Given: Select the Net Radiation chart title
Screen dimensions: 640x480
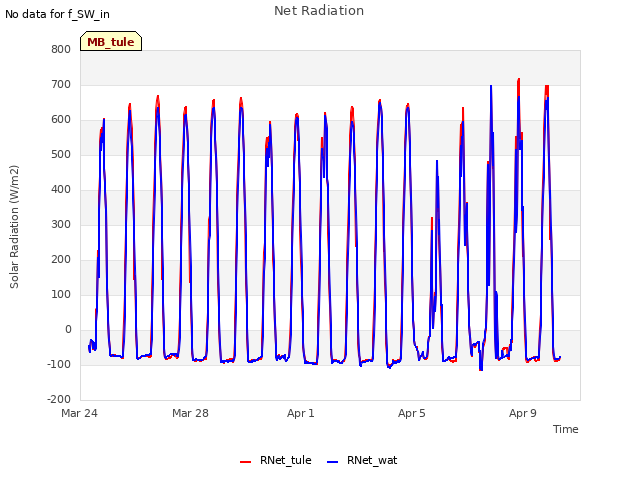Looking at the screenshot, I should click(319, 11).
